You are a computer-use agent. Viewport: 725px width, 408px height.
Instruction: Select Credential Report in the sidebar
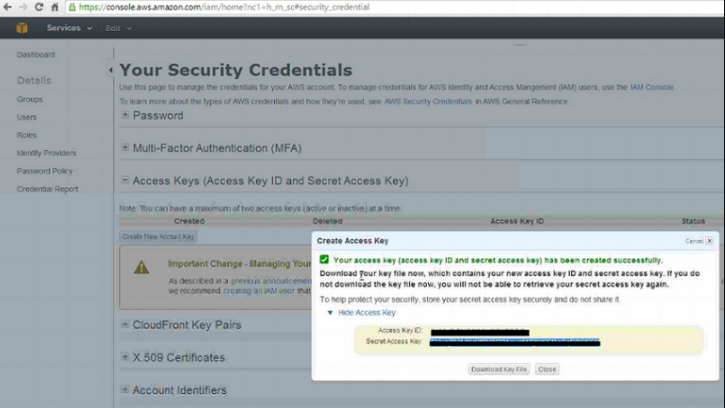[x=47, y=189]
